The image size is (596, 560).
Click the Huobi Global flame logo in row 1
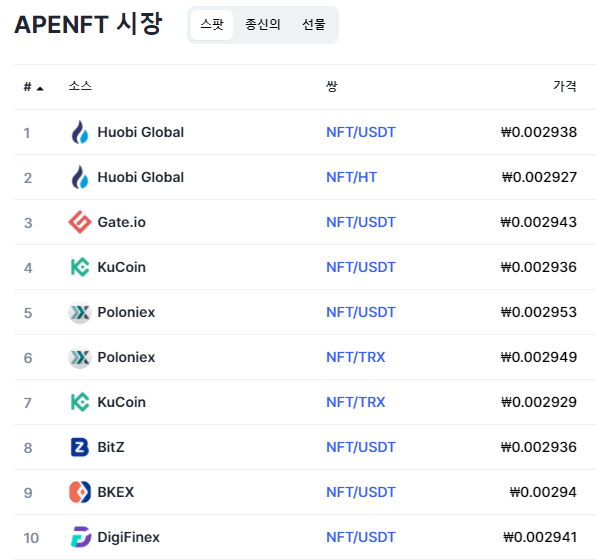tap(80, 132)
